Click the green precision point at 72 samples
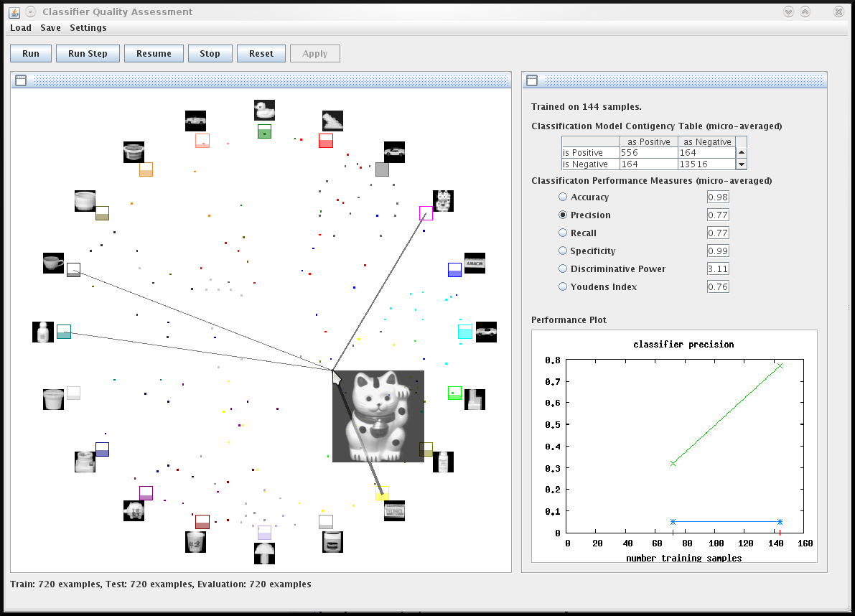The height and width of the screenshot is (616, 855). [673, 463]
